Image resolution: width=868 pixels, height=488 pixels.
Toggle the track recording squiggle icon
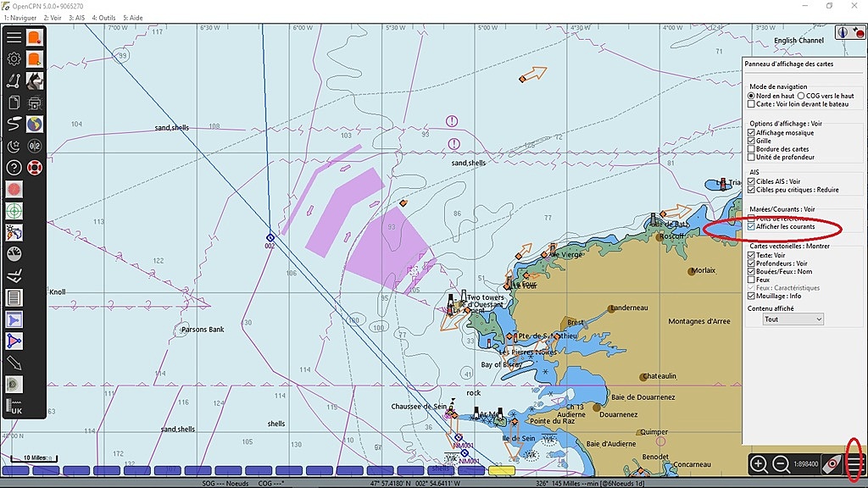click(x=14, y=124)
